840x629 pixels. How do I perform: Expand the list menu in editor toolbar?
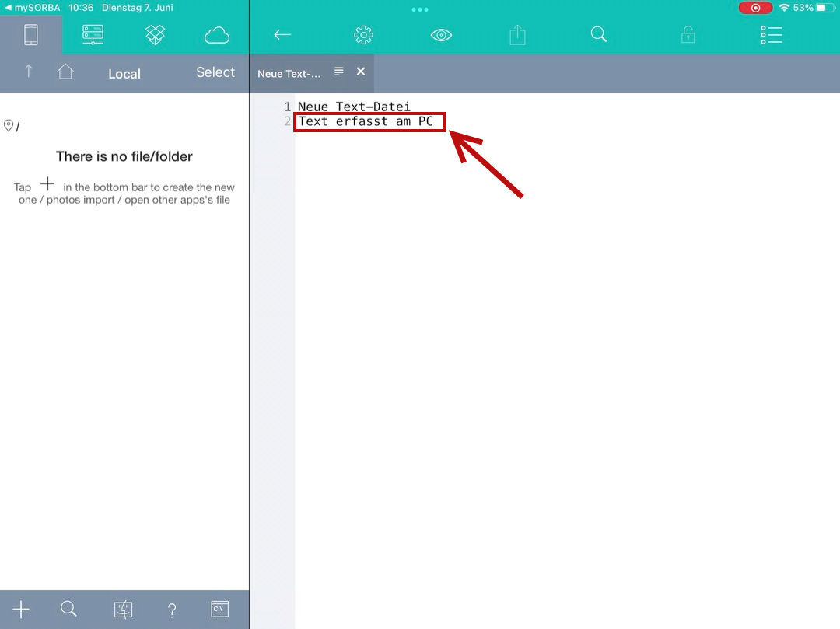coord(771,35)
